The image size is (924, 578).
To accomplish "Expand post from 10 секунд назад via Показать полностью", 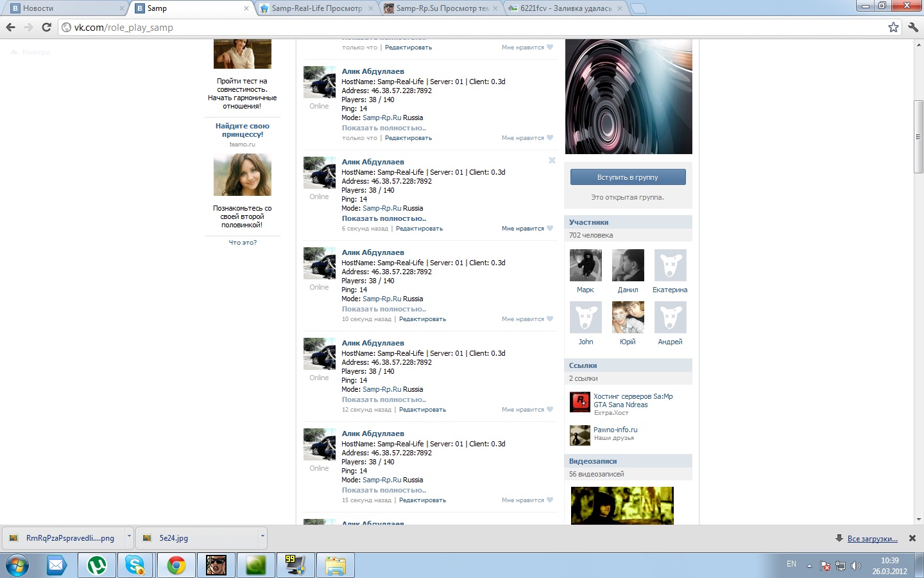I will 384,309.
